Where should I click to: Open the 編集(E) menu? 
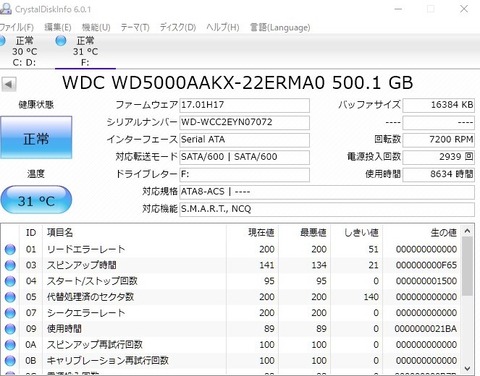(58, 27)
